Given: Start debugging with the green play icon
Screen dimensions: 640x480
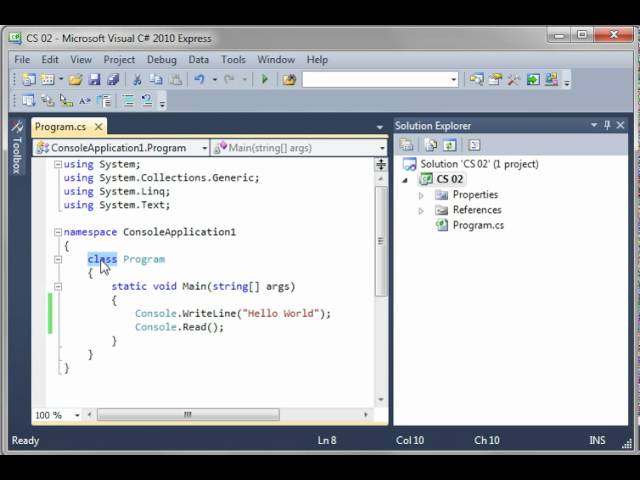Looking at the screenshot, I should click(264, 79).
